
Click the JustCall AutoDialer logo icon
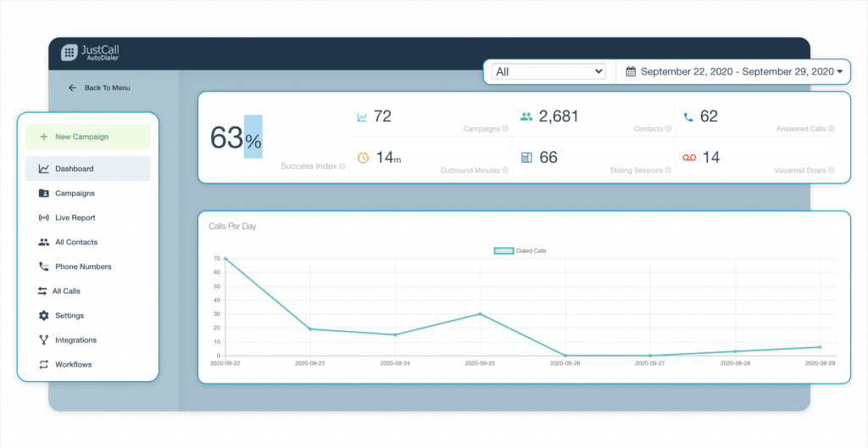tap(69, 53)
